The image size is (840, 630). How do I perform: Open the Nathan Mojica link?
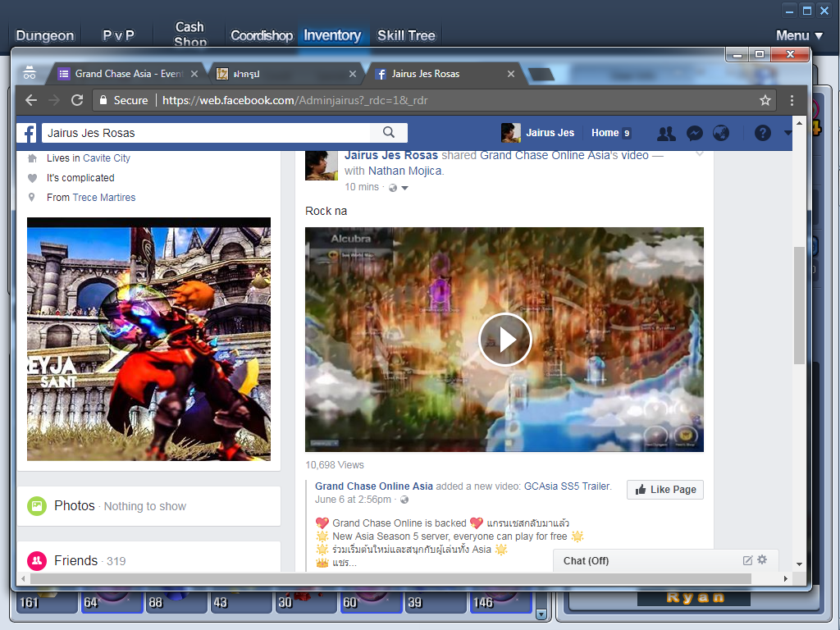coord(405,171)
